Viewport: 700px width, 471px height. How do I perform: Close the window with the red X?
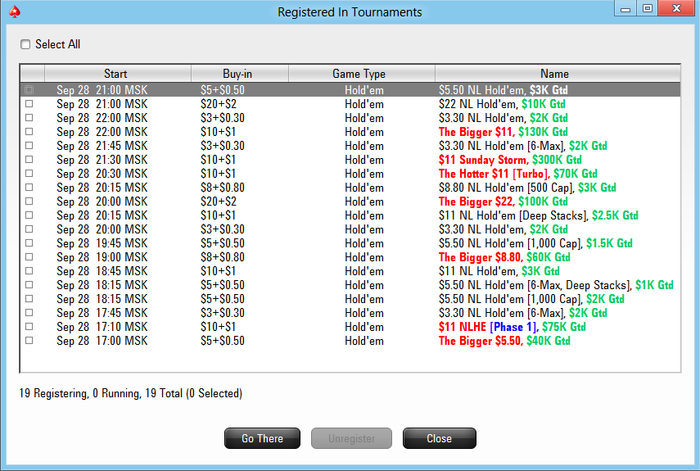click(x=677, y=9)
